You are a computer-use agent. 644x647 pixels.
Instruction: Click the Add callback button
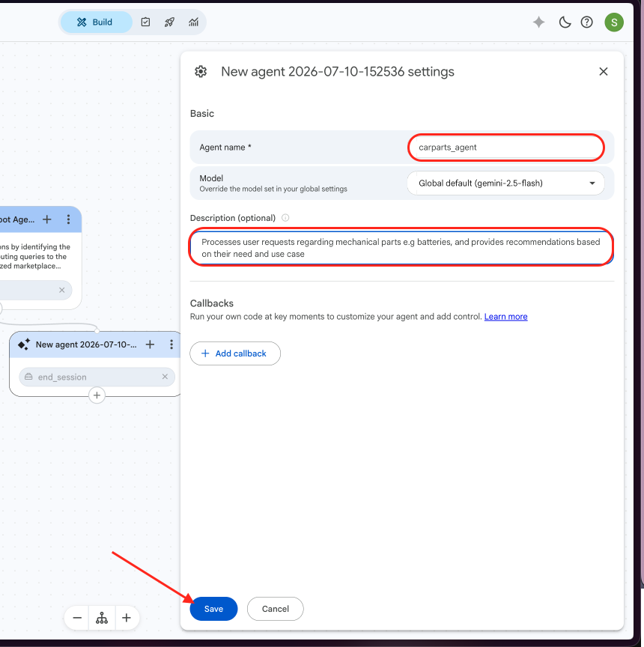click(x=235, y=353)
